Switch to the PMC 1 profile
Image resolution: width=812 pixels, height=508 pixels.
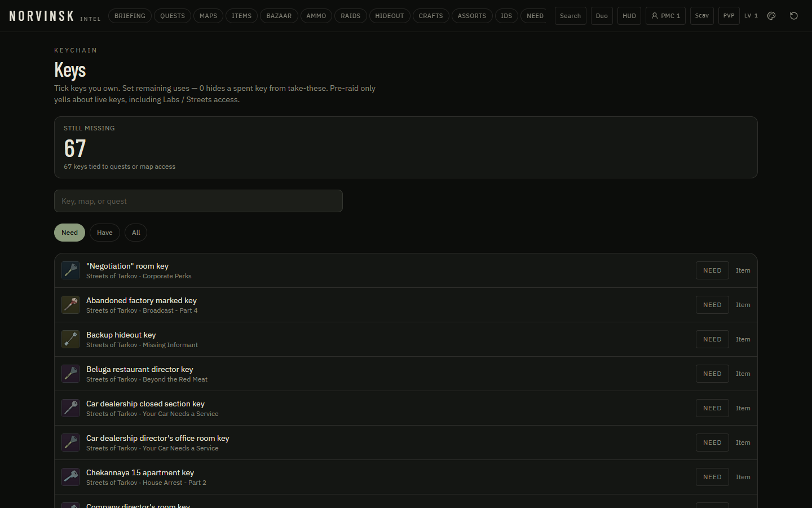click(x=665, y=16)
